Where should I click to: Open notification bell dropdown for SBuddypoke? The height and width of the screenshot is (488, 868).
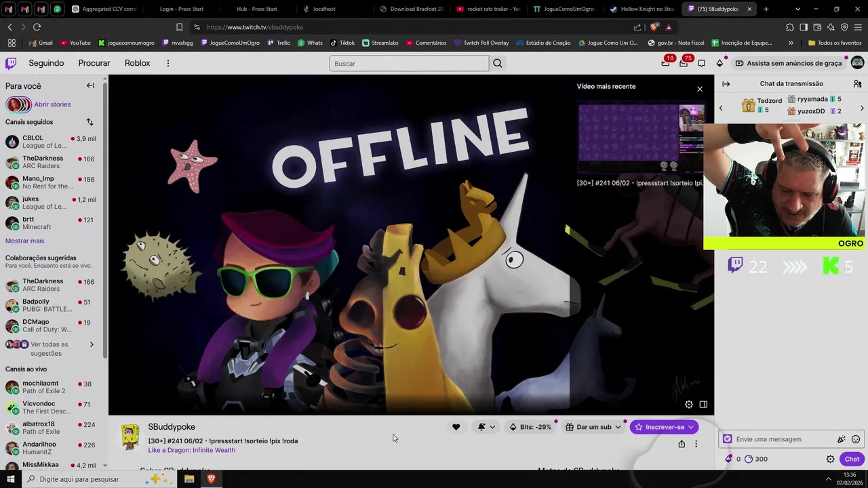(x=486, y=427)
